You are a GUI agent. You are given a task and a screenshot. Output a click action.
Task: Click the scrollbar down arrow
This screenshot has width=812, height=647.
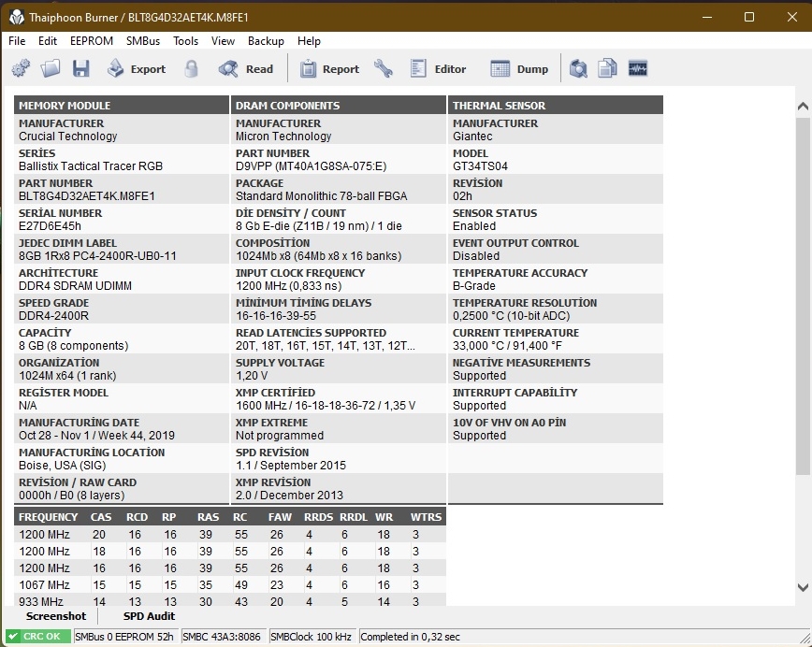[x=803, y=587]
